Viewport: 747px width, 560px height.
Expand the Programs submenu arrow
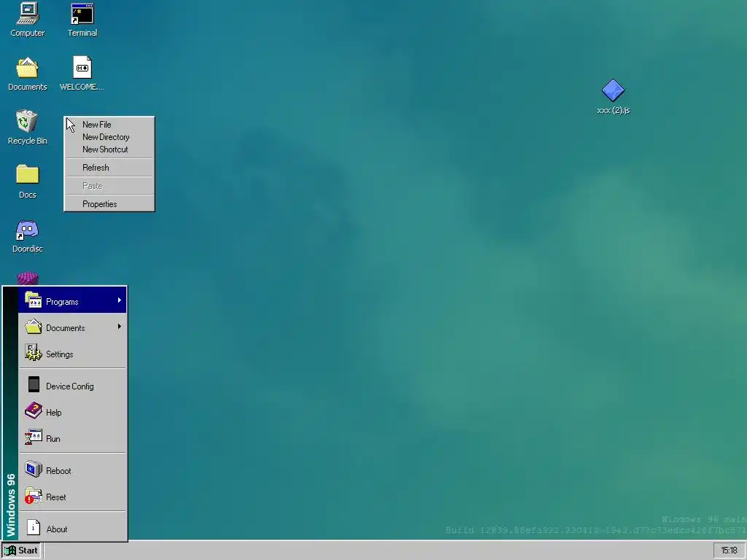tap(119, 300)
